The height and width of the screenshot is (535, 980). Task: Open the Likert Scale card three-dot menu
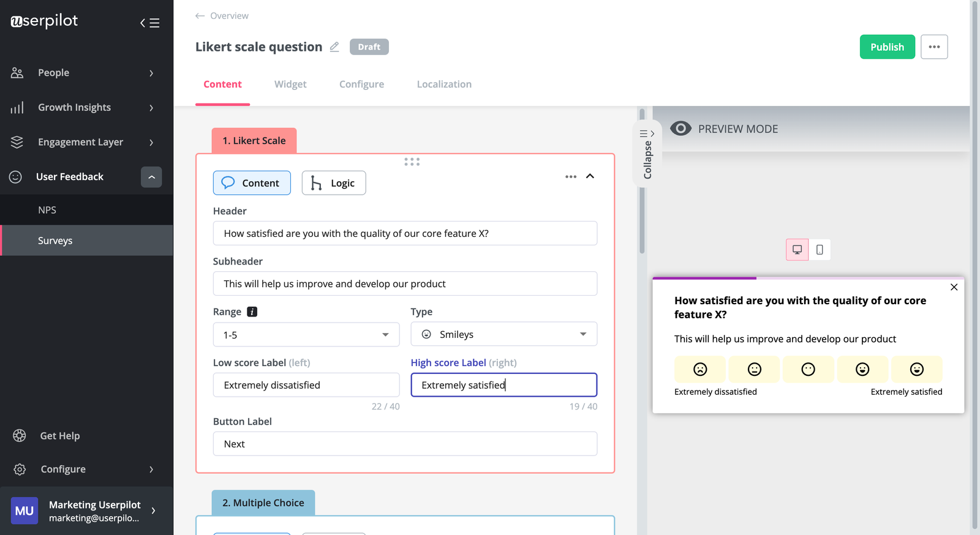(571, 176)
